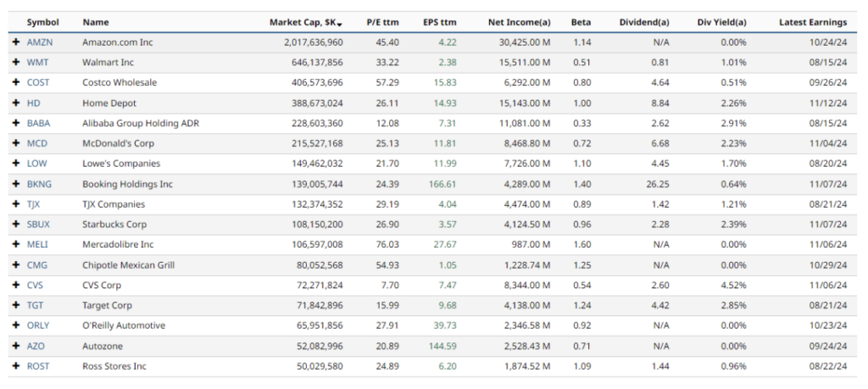Screen dimensions: 868x389
Task: Expand the SBUX row plus icon
Action: coord(16,225)
